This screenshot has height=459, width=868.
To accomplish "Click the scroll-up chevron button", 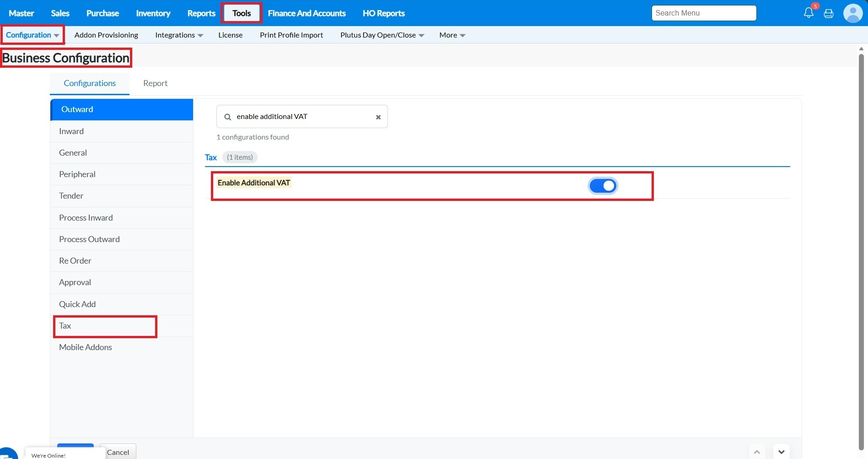I will coord(757,452).
